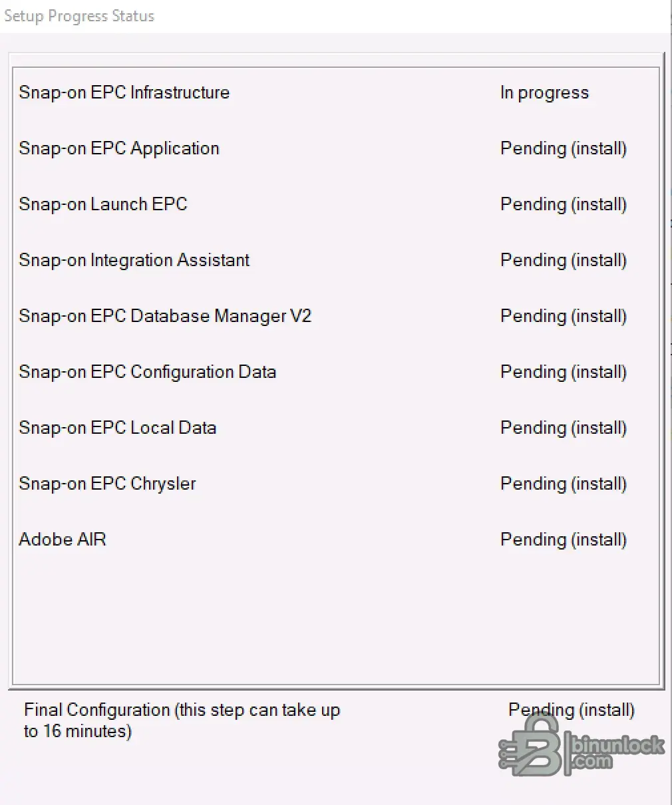The image size is (672, 805).
Task: Click Pending status beside Integration Assistant
Action: (564, 260)
